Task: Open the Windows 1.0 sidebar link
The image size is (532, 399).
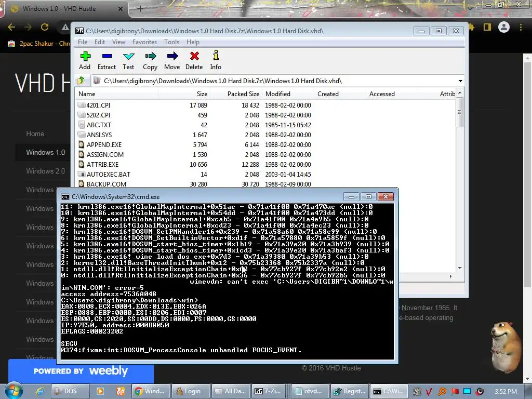Action: [46, 152]
